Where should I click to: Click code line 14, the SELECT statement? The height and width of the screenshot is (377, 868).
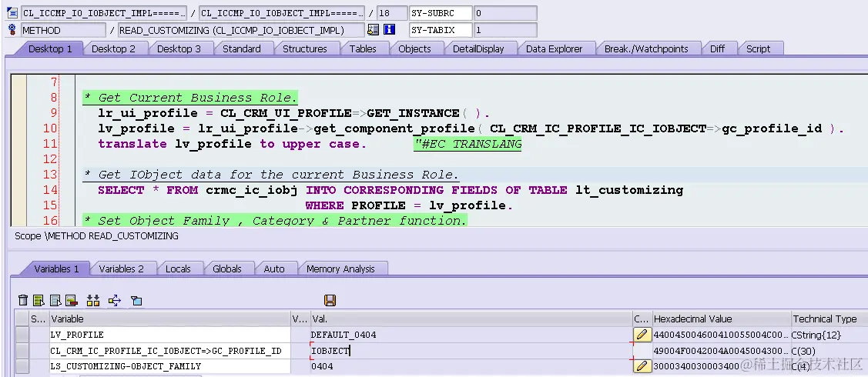[x=390, y=190]
